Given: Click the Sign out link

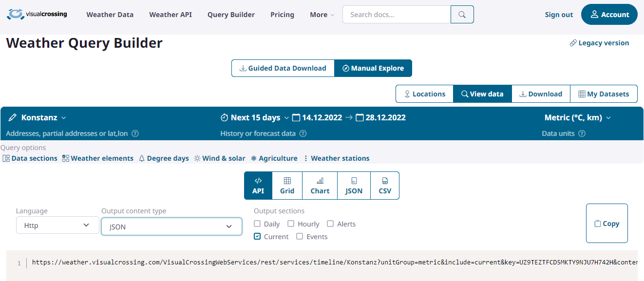Looking at the screenshot, I should [559, 15].
